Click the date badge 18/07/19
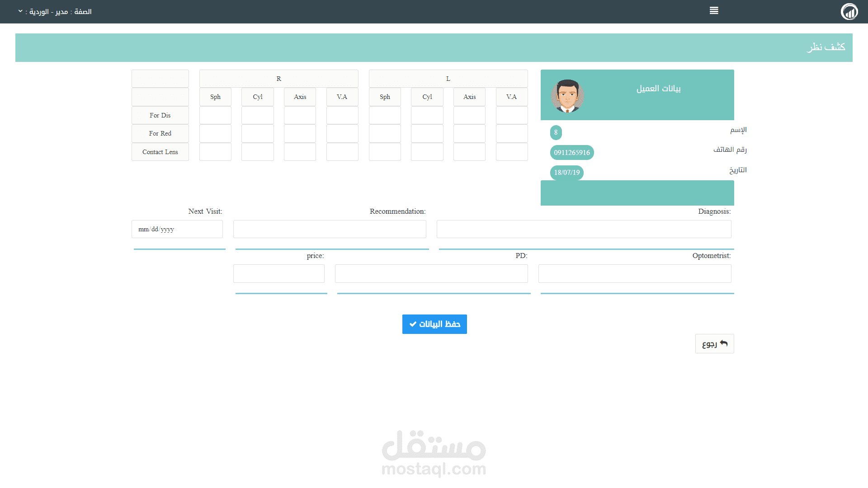This screenshot has width=868, height=488. coord(566,173)
